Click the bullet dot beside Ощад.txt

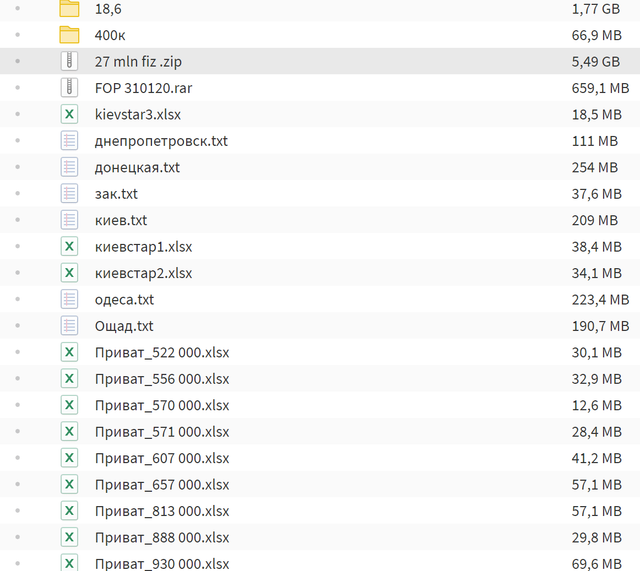click(18, 326)
